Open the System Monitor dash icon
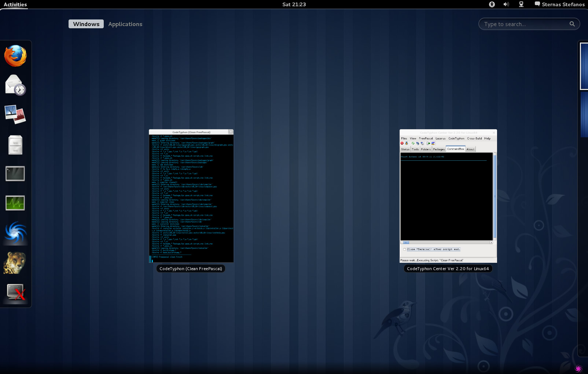588x374 pixels. point(15,203)
